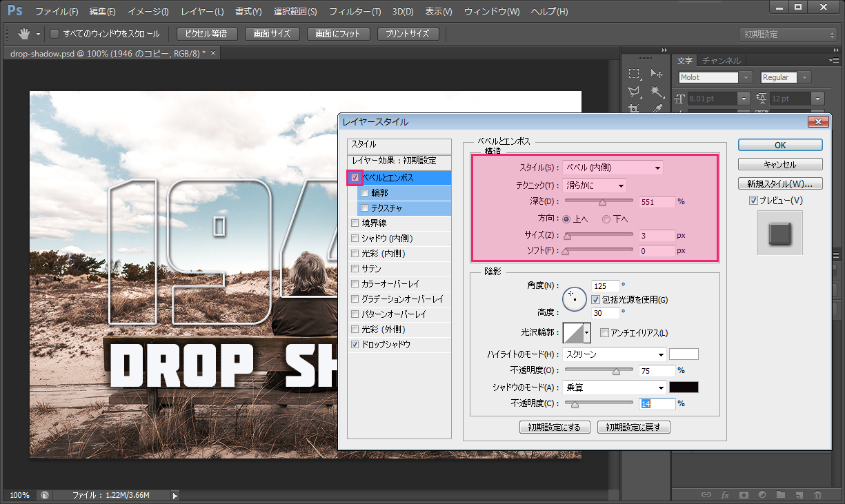The height and width of the screenshot is (504, 845).
Task: Click the 新規スタイル button
Action: pos(780,184)
